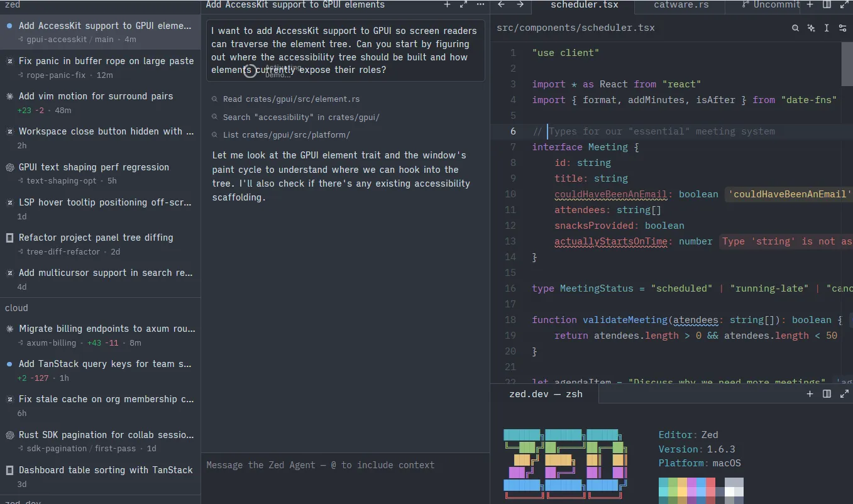Collapse the 'cloud' project group header

pyautogui.click(x=101, y=308)
